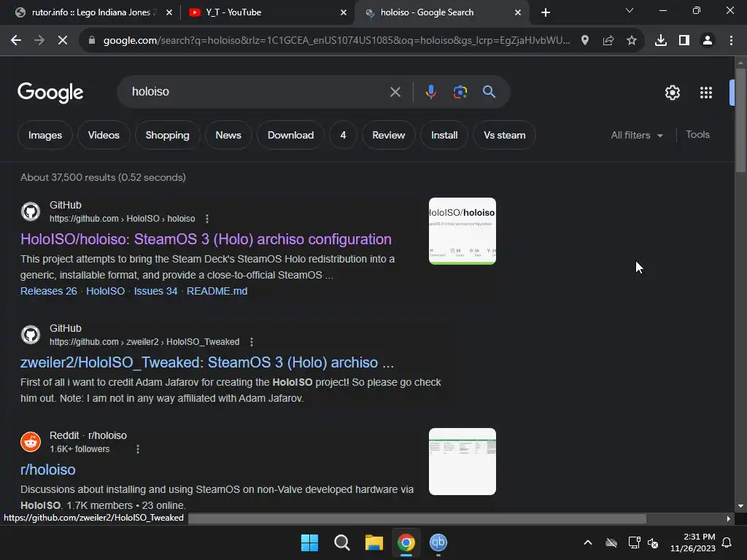
Task: Open zweiler2/HoloISO_Tweaked result link
Action: pyautogui.click(x=207, y=362)
